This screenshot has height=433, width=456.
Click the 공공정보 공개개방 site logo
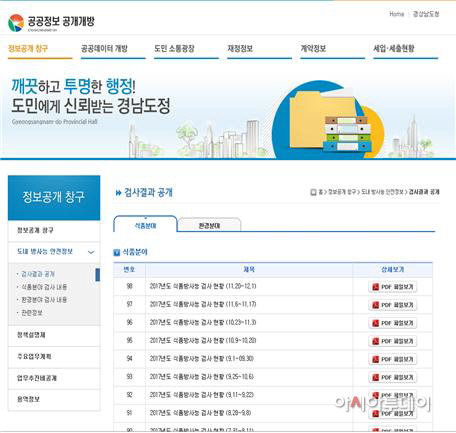click(51, 23)
